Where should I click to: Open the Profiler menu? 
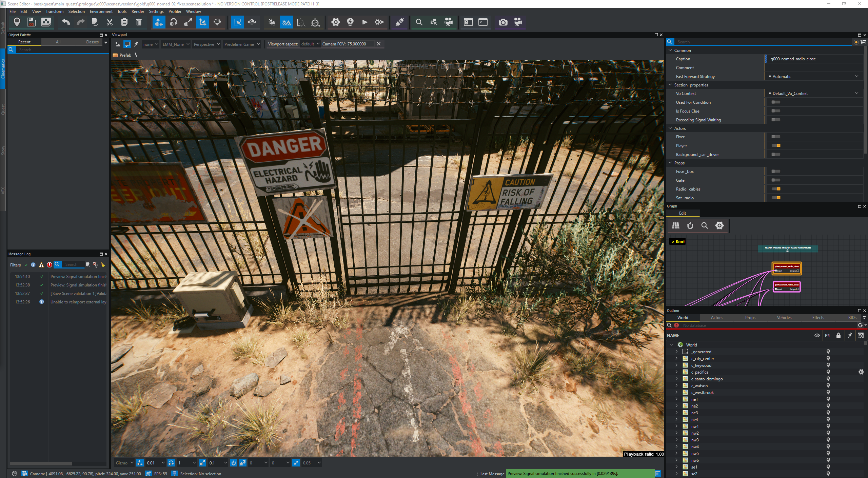pyautogui.click(x=175, y=12)
